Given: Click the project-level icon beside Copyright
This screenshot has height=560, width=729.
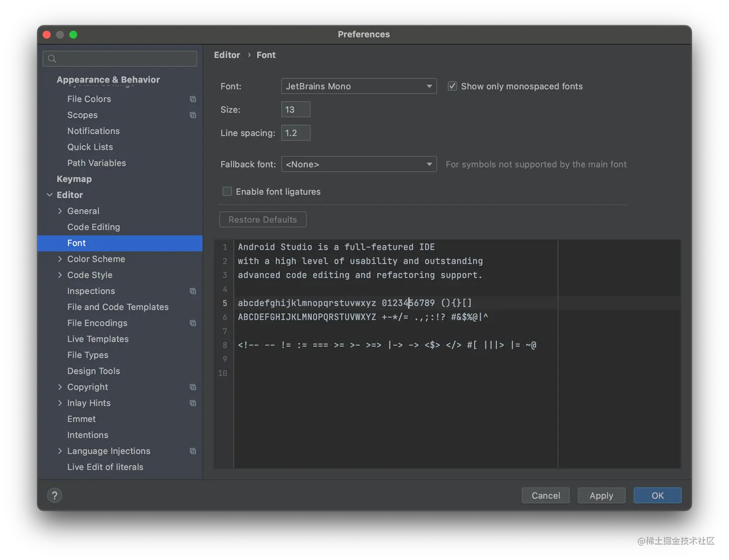Looking at the screenshot, I should pyautogui.click(x=193, y=387).
